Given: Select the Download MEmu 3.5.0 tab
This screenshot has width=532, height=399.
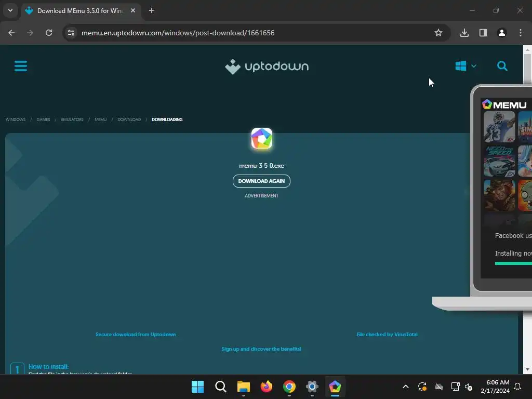Looking at the screenshot, I should point(81,11).
